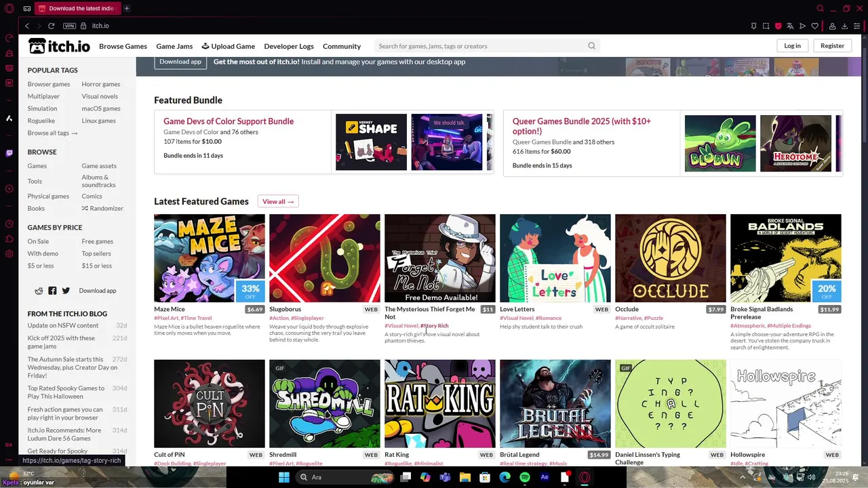Open the Community menu item

[x=342, y=46]
